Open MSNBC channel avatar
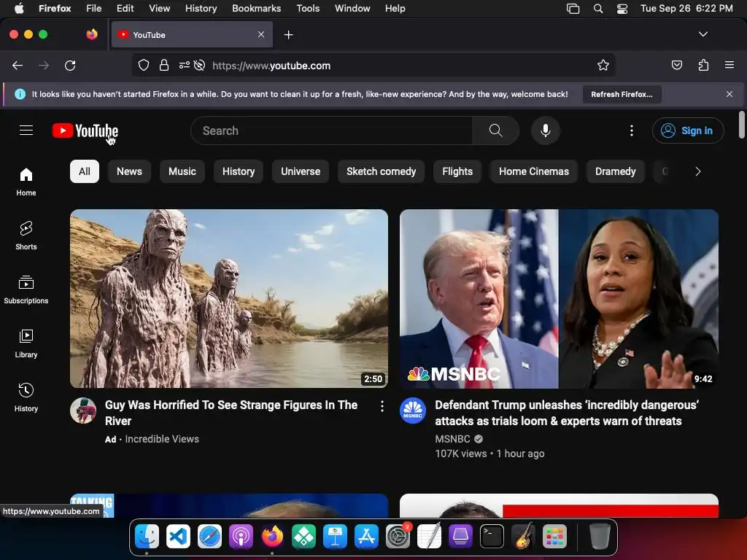Screen dimensions: 747x560 pyautogui.click(x=413, y=411)
